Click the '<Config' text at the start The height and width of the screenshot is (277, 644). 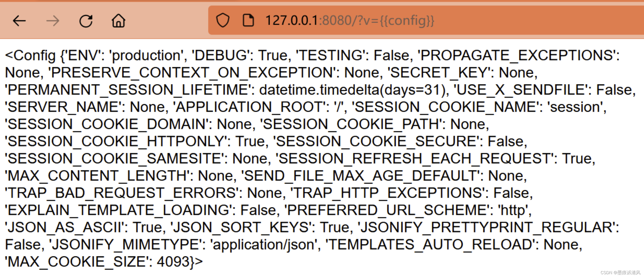pos(30,55)
